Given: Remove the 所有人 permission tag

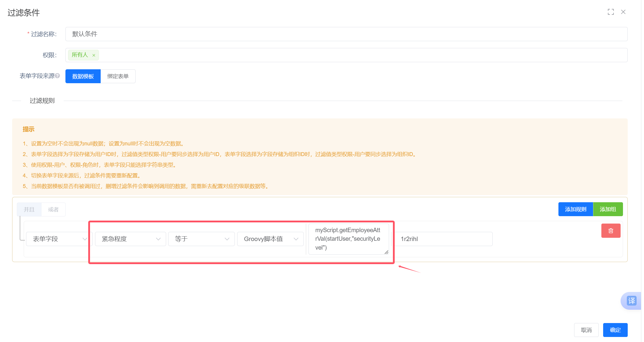Looking at the screenshot, I should 94,55.
